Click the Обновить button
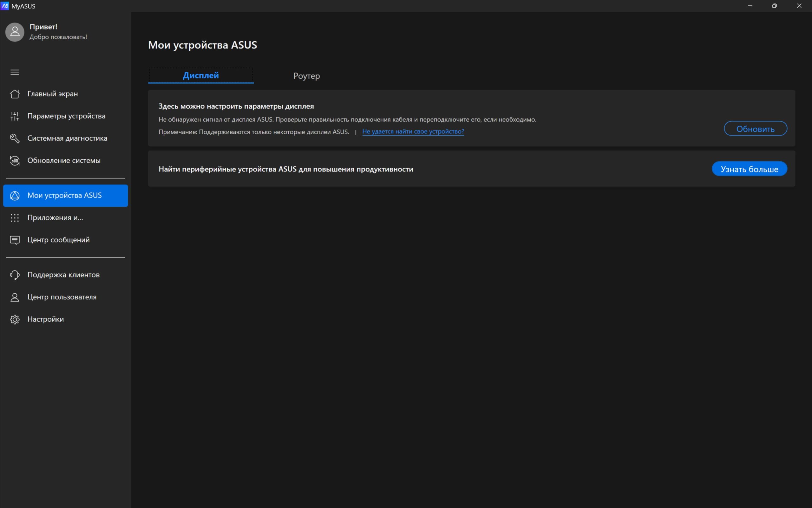 [x=755, y=129]
